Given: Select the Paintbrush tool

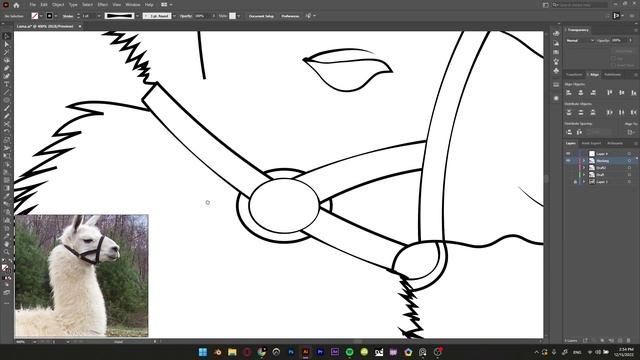Looking at the screenshot, I should pos(7,108).
